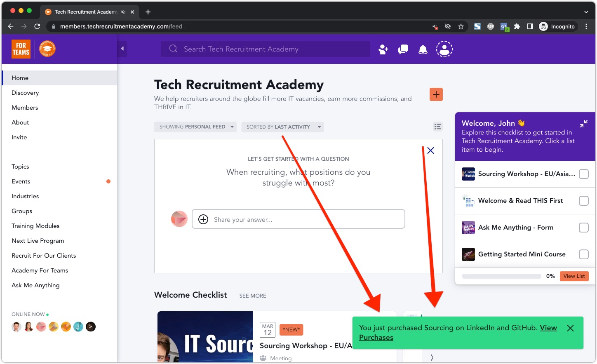The height and width of the screenshot is (364, 597).
Task: Click the checklist progress bar
Action: [501, 276]
